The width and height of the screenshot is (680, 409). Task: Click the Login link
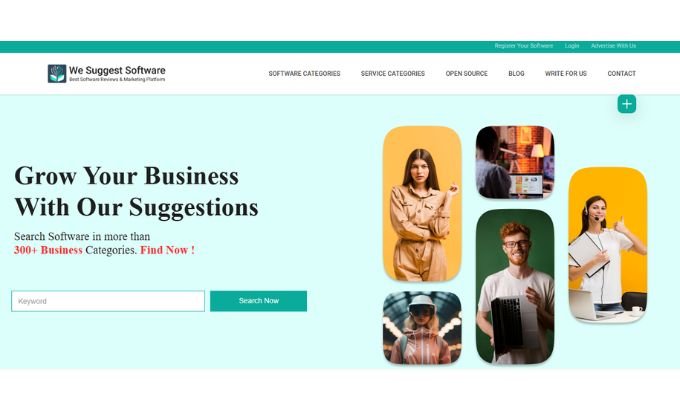pos(572,46)
